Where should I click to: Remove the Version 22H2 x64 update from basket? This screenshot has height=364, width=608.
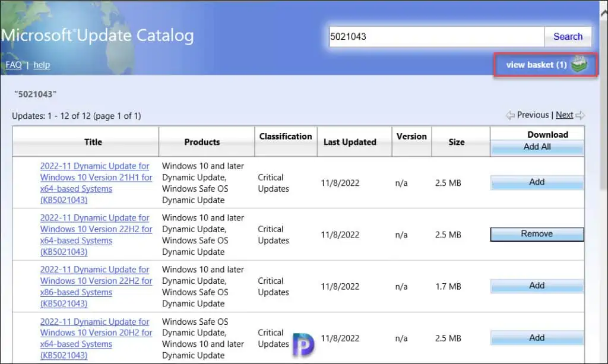point(537,234)
